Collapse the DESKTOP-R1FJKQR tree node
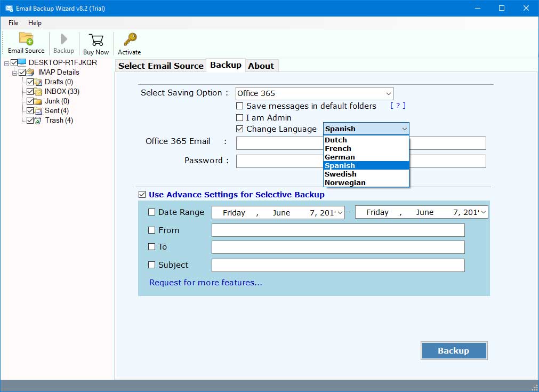The height and width of the screenshot is (392, 539). pos(6,63)
